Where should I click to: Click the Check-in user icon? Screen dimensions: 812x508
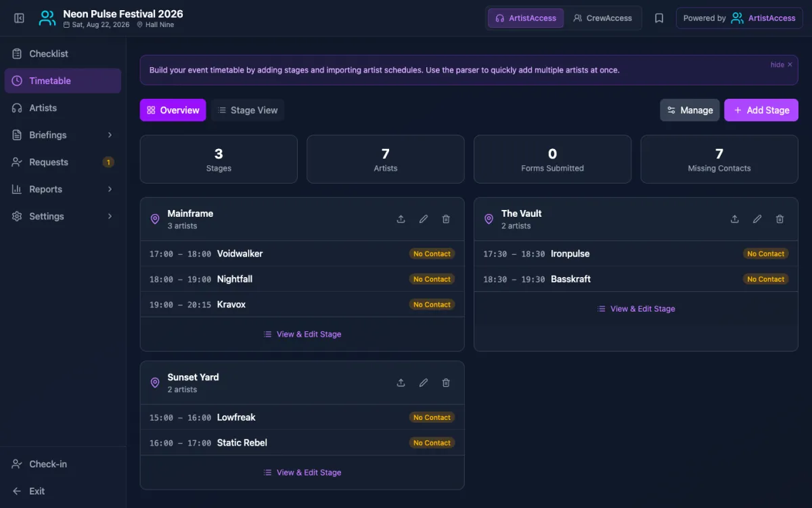[17, 464]
